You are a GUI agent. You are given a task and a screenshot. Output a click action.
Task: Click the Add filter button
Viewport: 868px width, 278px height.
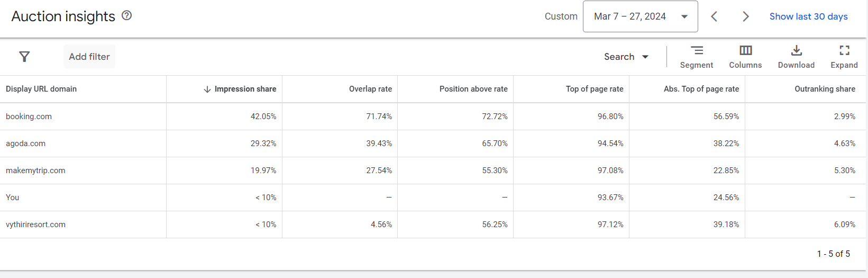coord(89,57)
